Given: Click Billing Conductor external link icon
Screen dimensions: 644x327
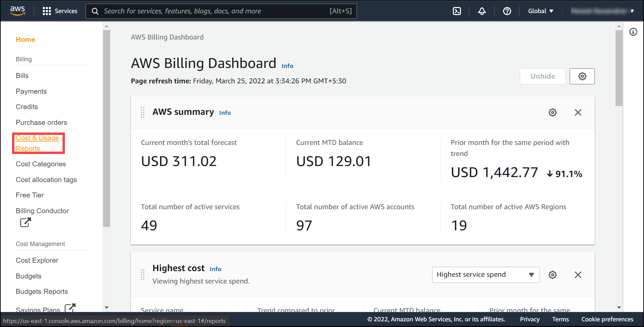Looking at the screenshot, I should (x=25, y=223).
